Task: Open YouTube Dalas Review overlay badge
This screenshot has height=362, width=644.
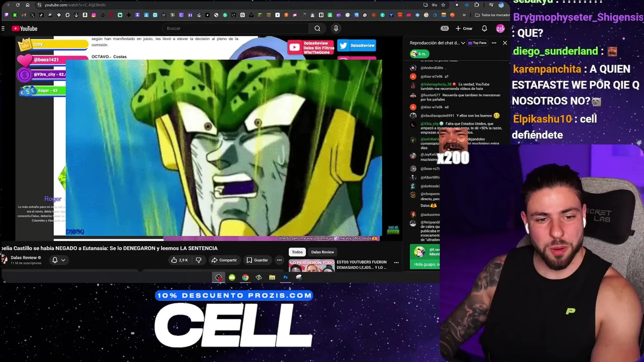Action: [311, 47]
